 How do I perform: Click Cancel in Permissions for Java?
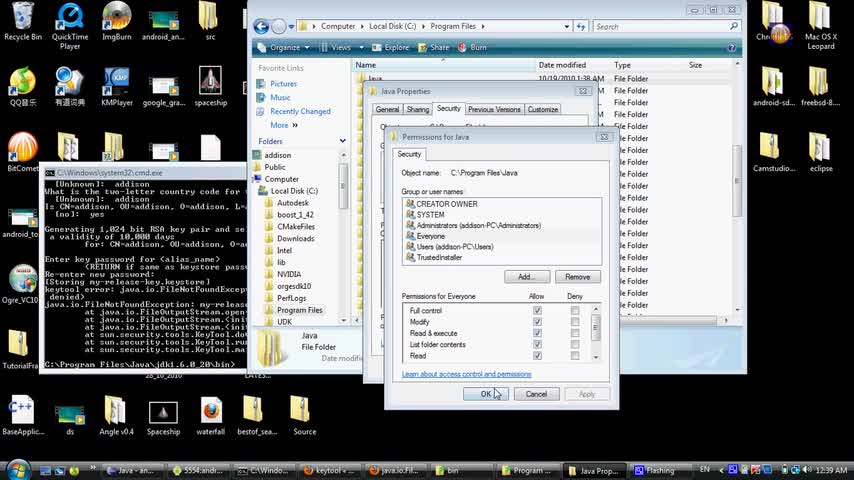(536, 394)
